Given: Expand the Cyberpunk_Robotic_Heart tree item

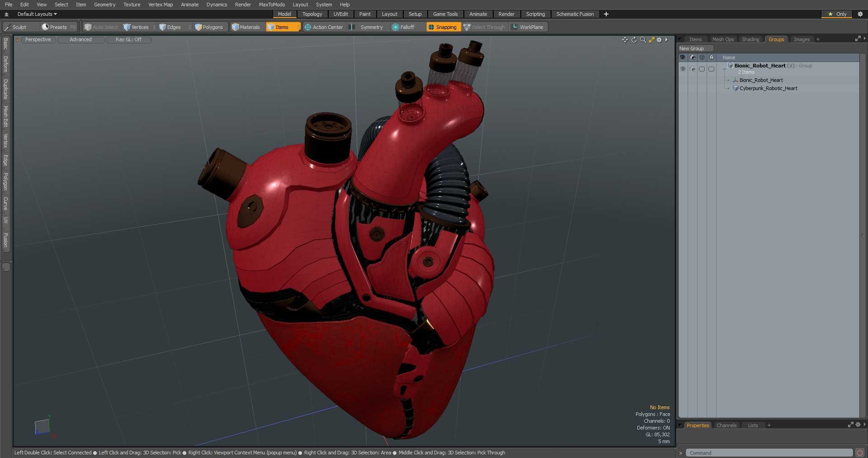Looking at the screenshot, I should 728,88.
